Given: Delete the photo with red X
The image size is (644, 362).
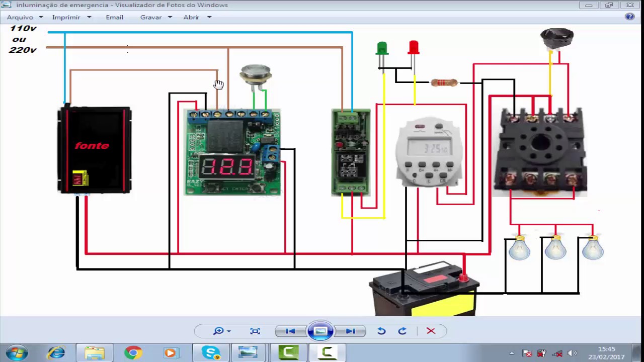Looking at the screenshot, I should [x=431, y=331].
